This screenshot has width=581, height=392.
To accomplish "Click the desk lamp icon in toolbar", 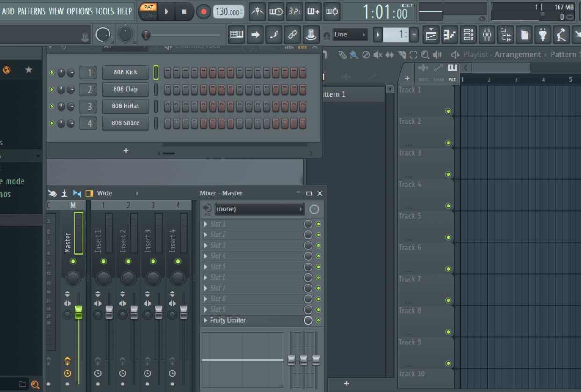I will tap(561, 35).
